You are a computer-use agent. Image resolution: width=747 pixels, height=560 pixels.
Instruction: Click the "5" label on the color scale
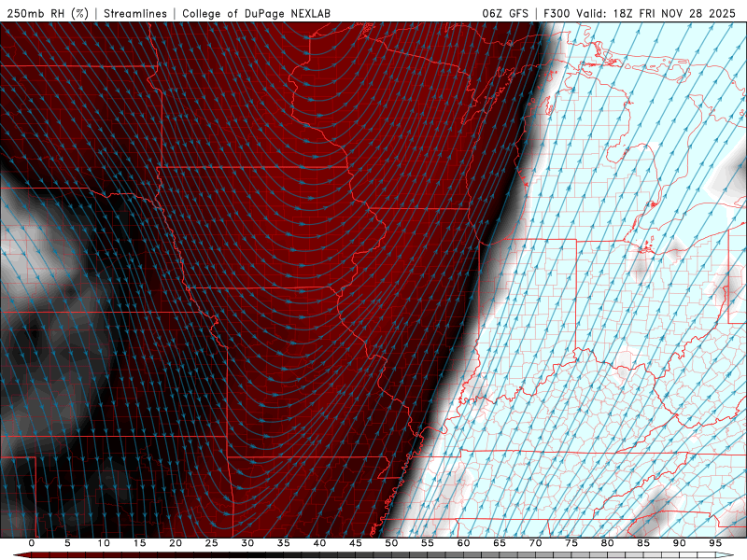67,543
